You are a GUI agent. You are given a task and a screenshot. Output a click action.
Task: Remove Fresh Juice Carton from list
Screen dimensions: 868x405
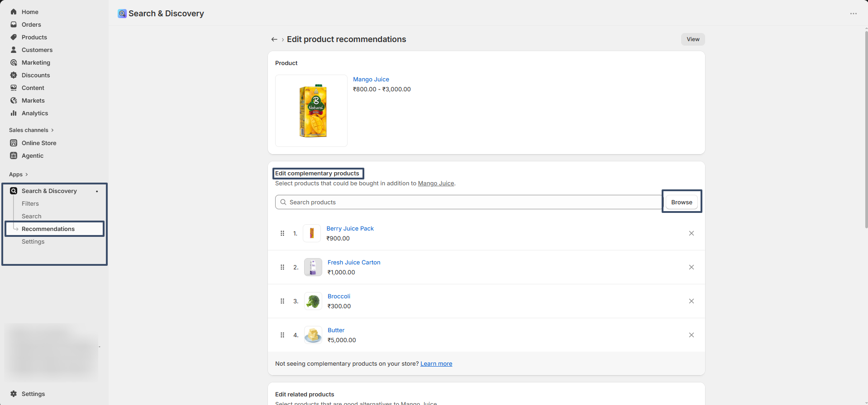(691, 267)
